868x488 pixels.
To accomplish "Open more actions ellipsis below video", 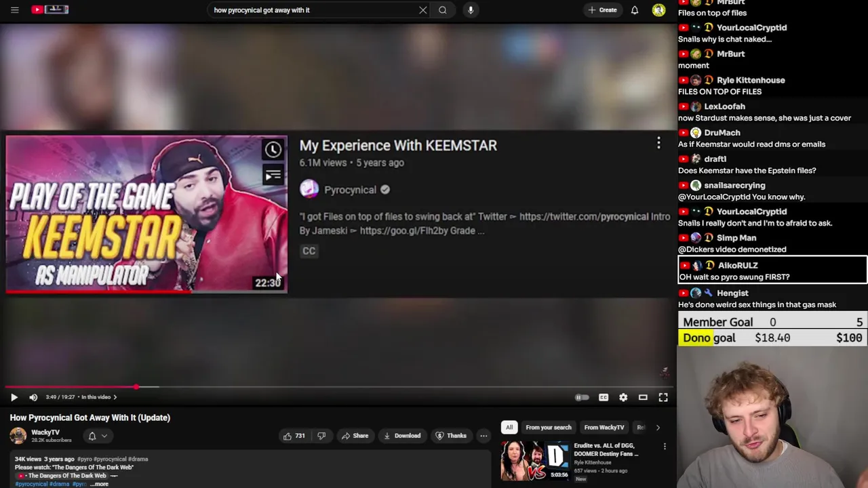I will click(484, 436).
